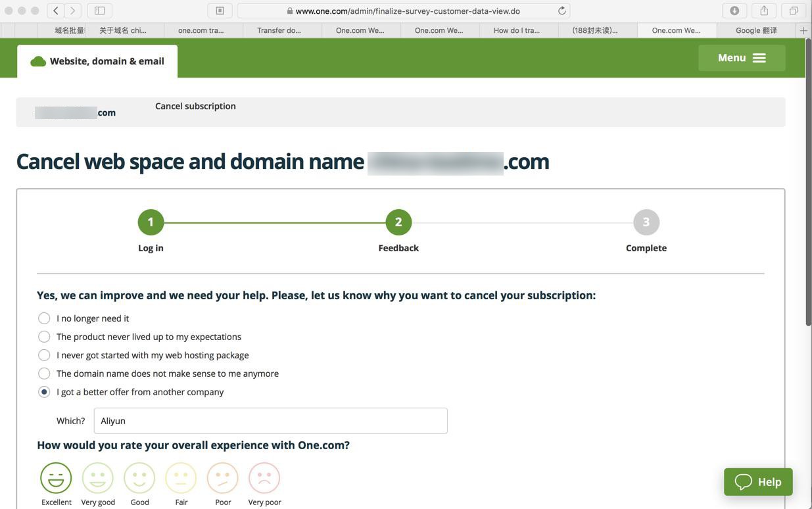Go forward with Safari forward arrow
The height and width of the screenshot is (509, 812).
73,11
